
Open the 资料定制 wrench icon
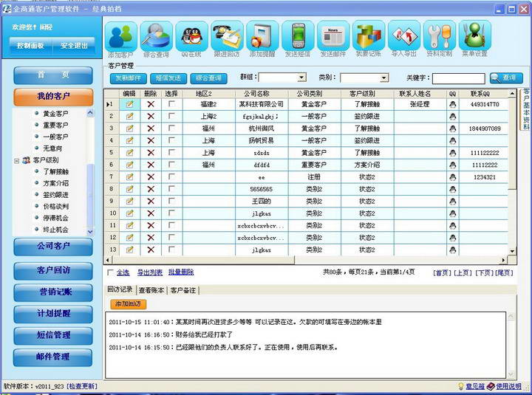click(440, 36)
